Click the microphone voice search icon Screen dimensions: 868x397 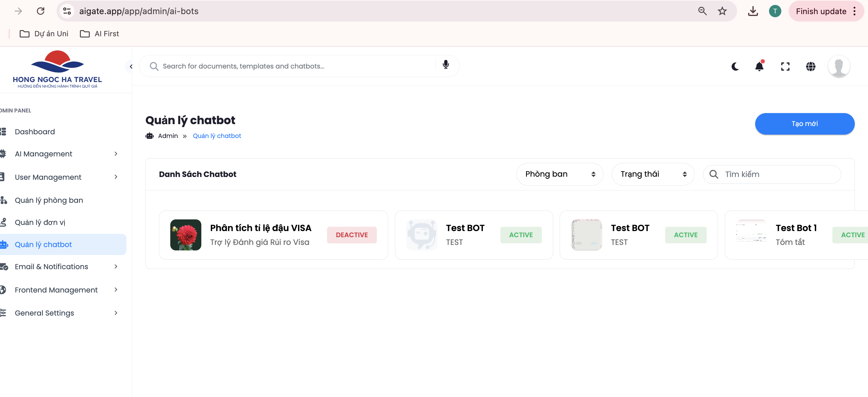445,65
